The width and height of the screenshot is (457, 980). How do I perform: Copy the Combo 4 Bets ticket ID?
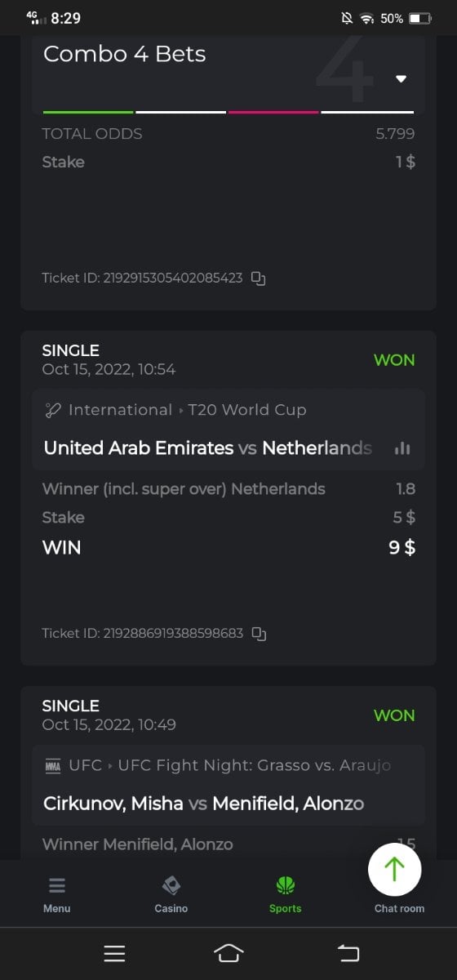259,278
